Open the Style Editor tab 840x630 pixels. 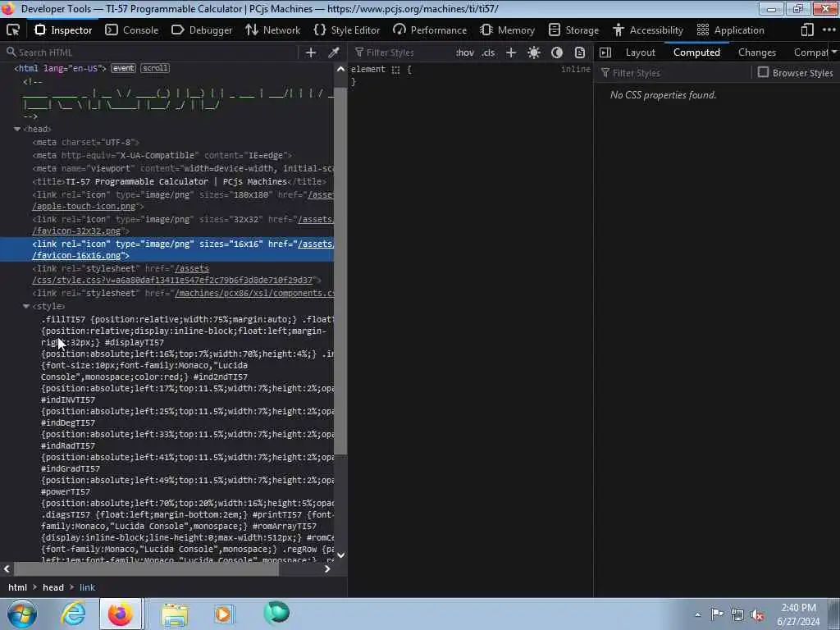347,30
